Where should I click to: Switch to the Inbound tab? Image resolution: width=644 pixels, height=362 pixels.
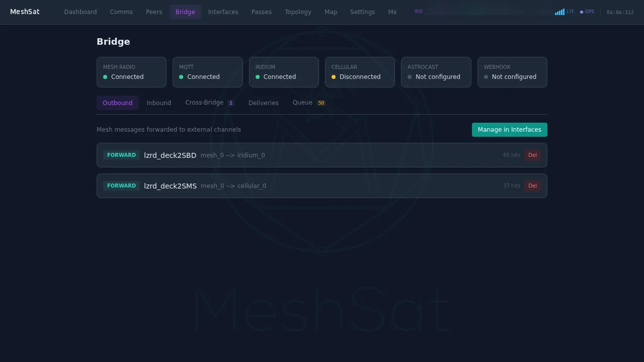pos(158,103)
